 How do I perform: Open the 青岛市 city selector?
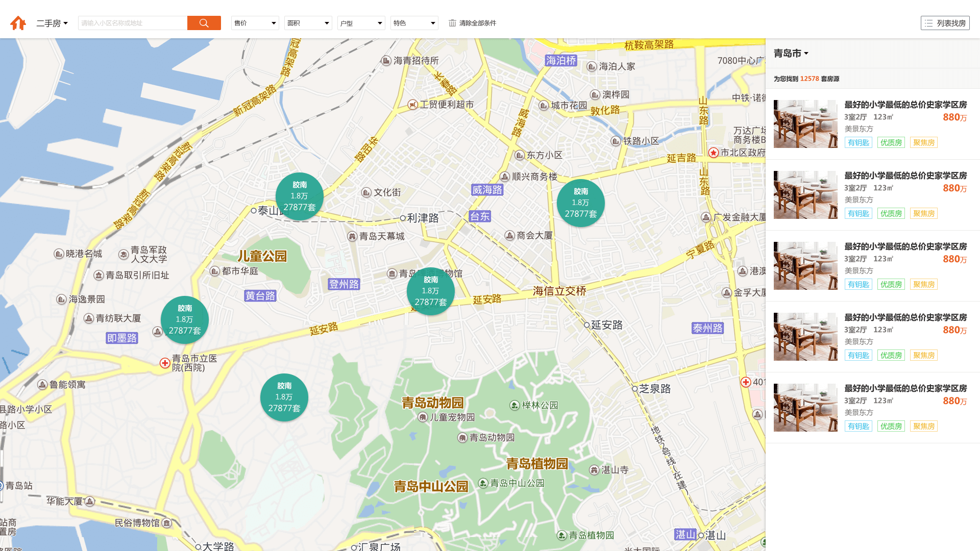point(791,53)
